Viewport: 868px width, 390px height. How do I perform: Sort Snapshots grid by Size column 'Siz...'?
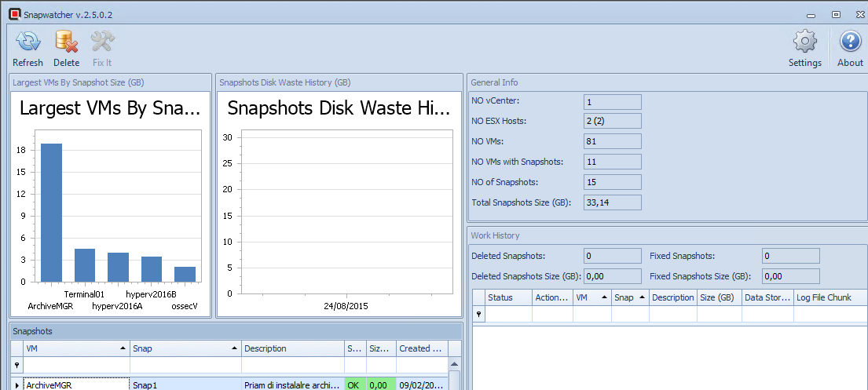point(382,348)
